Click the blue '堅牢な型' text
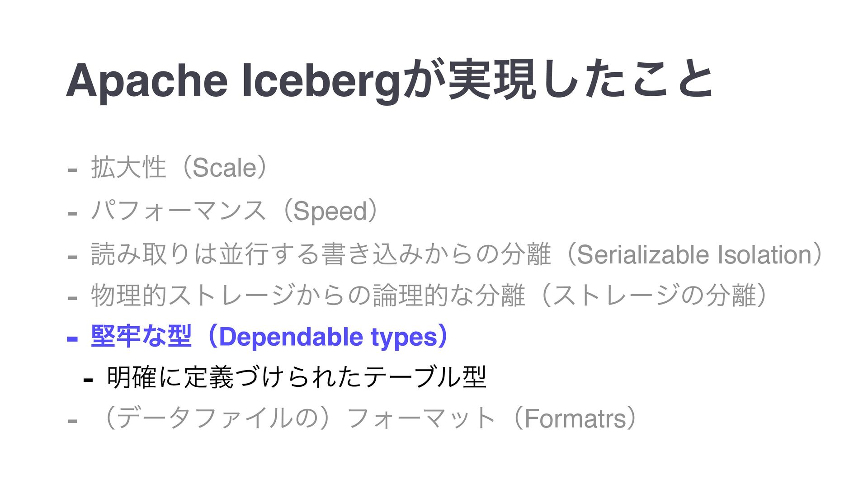This screenshot has height=488, width=868. click(141, 337)
